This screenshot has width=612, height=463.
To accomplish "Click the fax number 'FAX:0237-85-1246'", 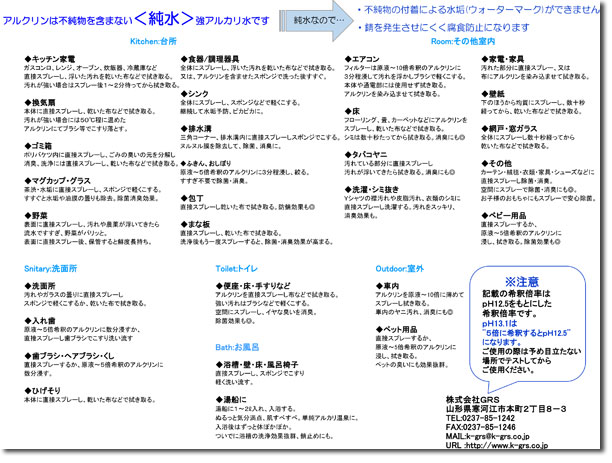I will 480,427.
